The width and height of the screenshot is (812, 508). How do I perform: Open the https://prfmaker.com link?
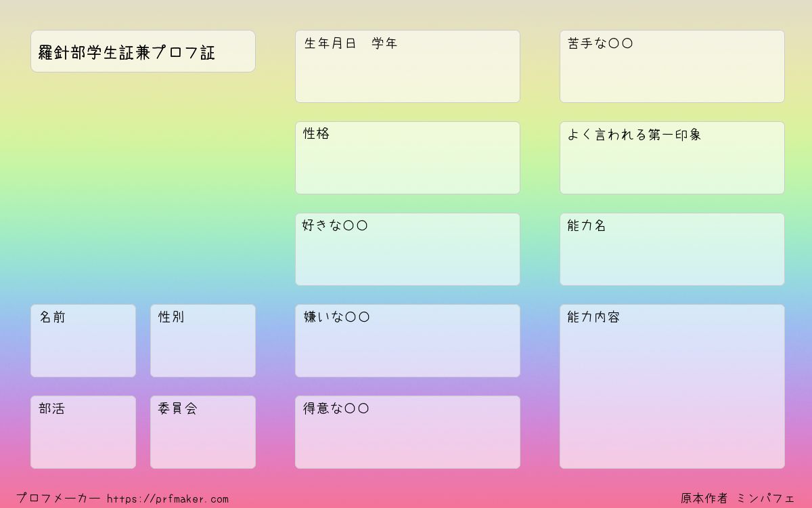[x=168, y=499]
